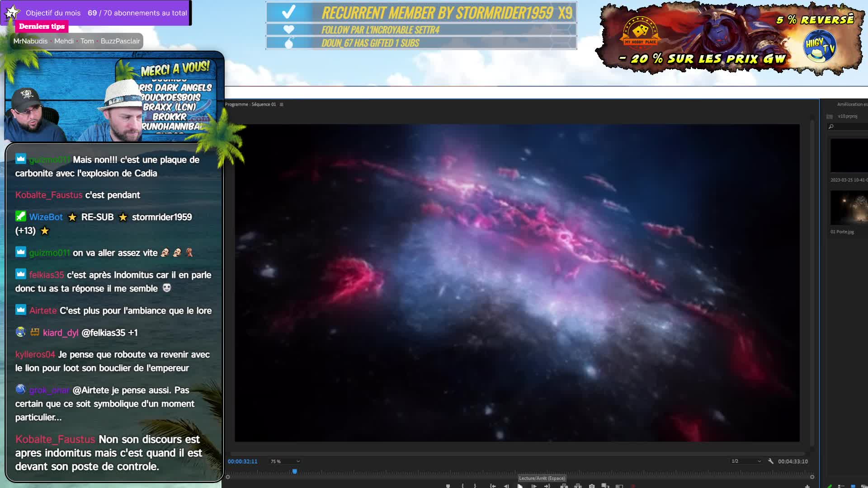Open the button editor plus icon

(x=807, y=486)
